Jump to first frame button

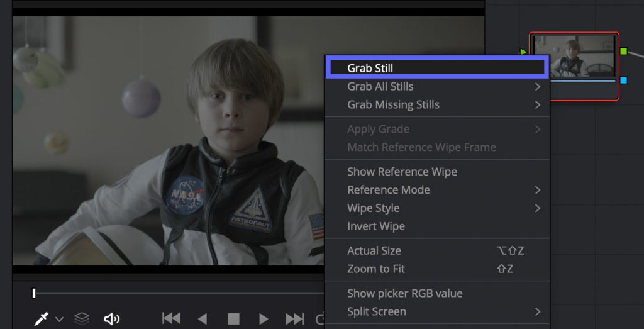point(171,319)
